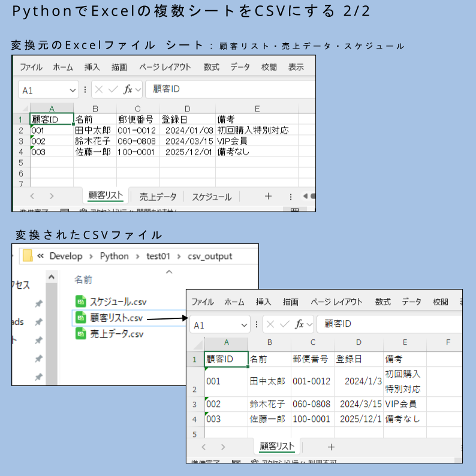Click folder icon in Explorer address bar
476x476 pixels.
(x=28, y=255)
